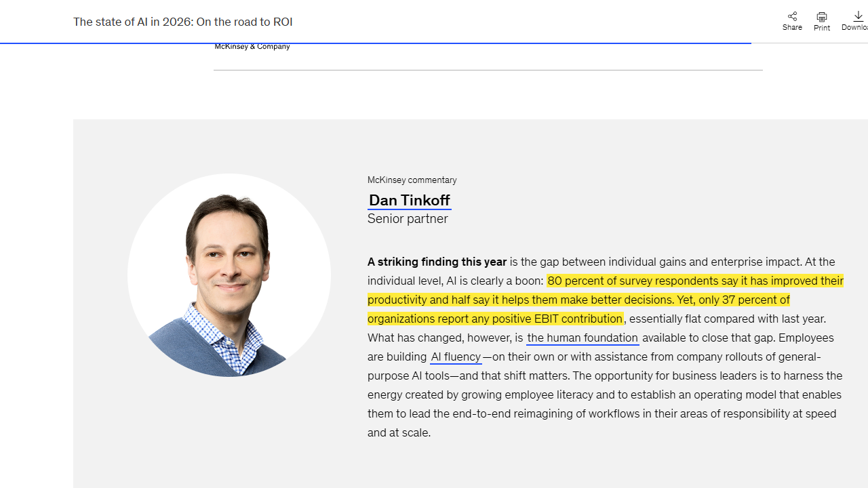This screenshot has height=488, width=868.
Task: Open the 'AI fluency' link
Action: coord(456,357)
